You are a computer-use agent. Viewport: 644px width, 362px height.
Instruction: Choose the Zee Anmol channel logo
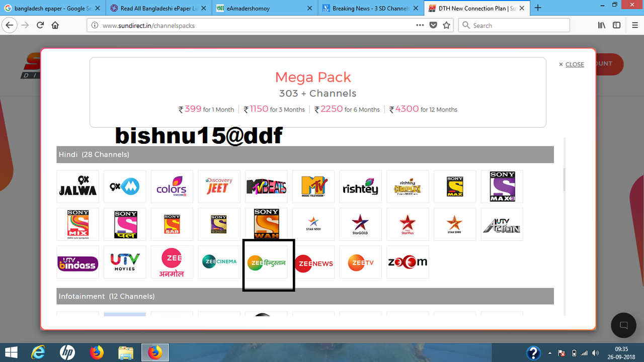coord(172,262)
